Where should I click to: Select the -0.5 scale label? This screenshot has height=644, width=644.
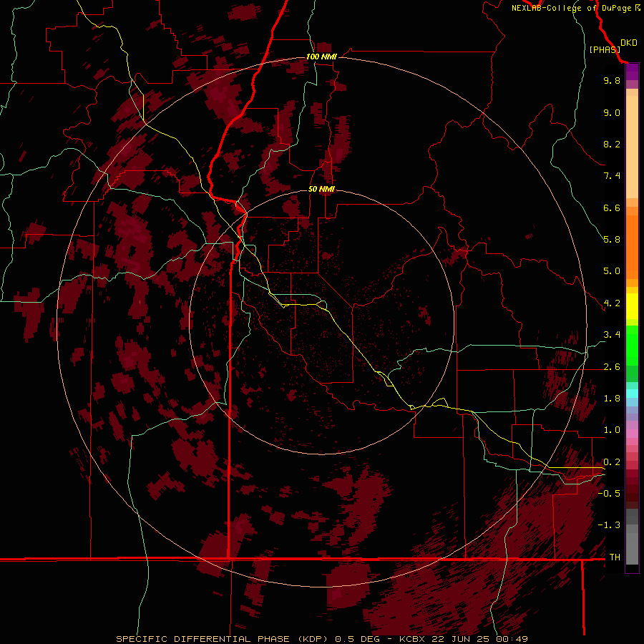click(x=610, y=494)
